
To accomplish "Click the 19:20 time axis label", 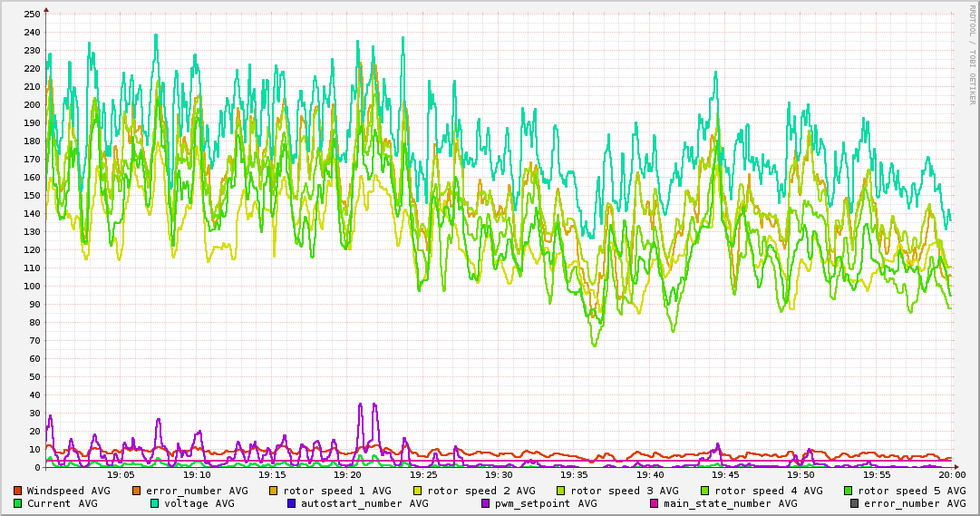I will (348, 475).
